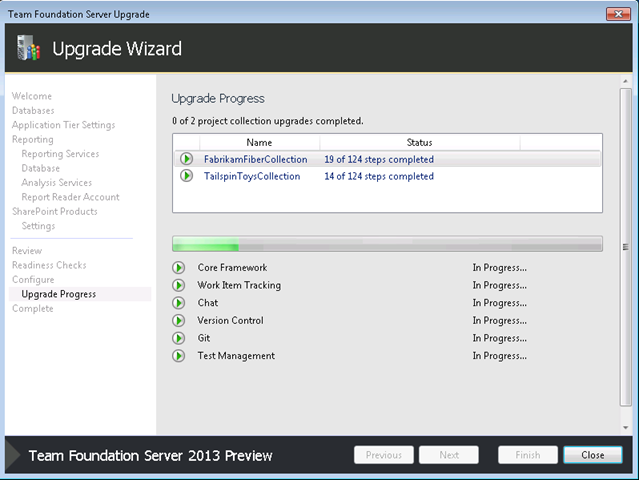Click the Upgrade Wizard server icon

tap(28, 48)
